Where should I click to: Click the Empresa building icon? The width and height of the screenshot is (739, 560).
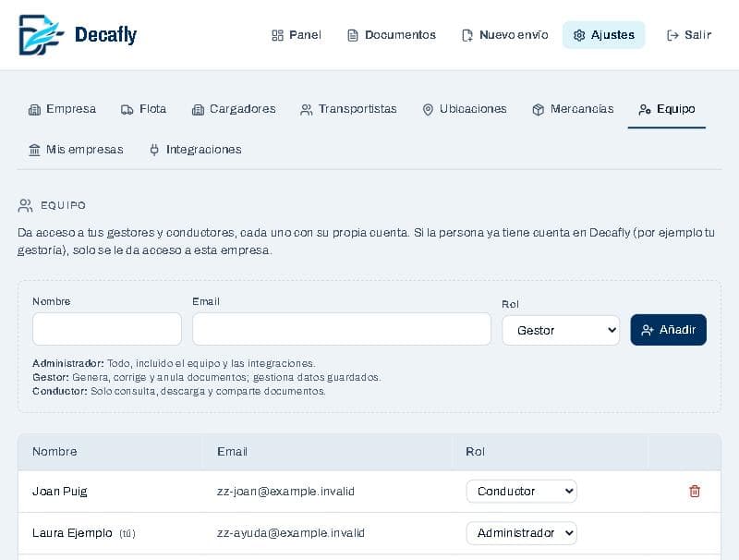[x=34, y=110]
